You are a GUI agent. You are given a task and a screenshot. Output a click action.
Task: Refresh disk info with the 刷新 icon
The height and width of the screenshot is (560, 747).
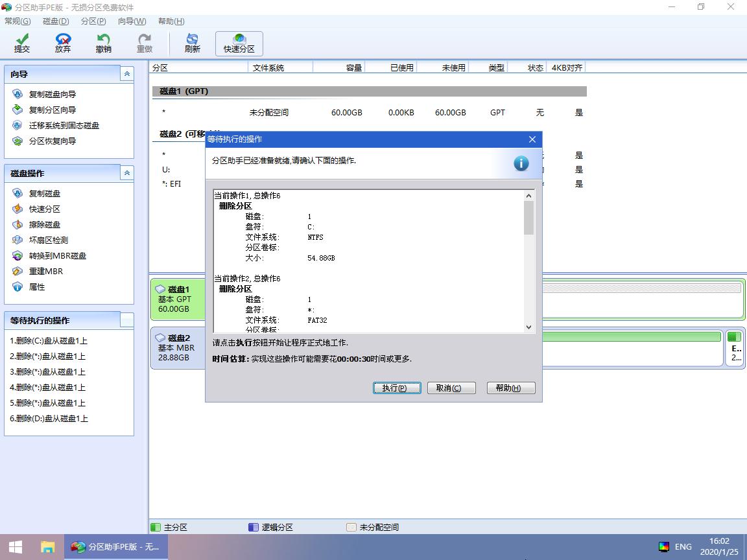pyautogui.click(x=191, y=43)
